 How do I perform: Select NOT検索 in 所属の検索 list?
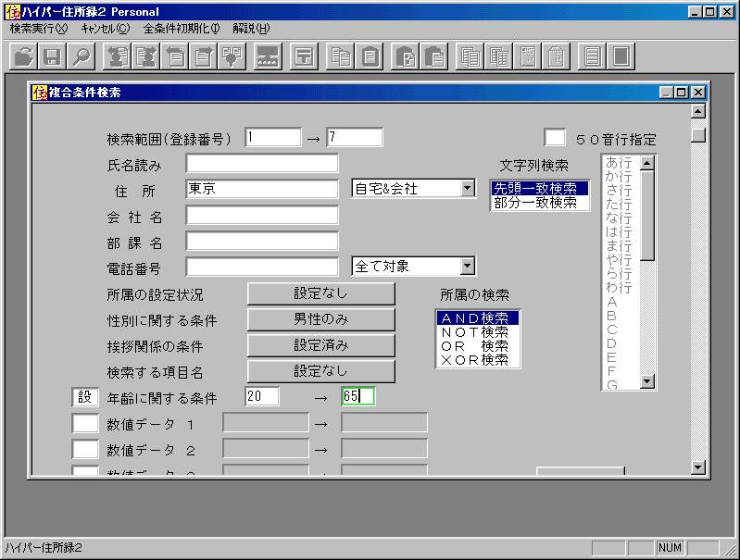click(478, 332)
